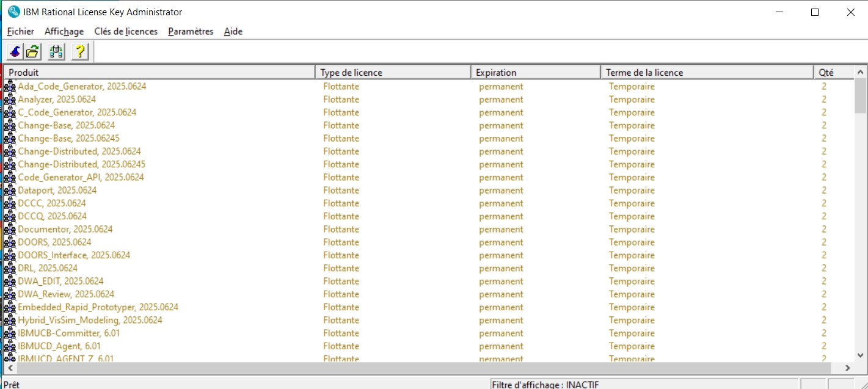Sort by the Type de licence header

(x=393, y=72)
